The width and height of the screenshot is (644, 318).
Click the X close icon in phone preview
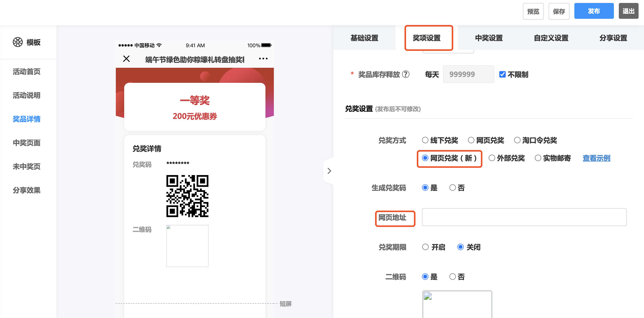[126, 59]
